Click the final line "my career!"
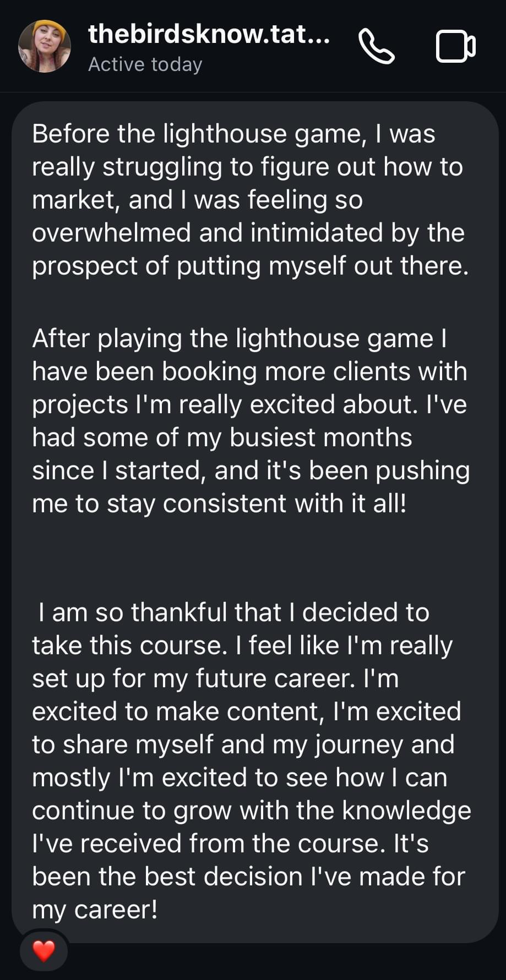Screen dimensions: 506x980 (x=95, y=910)
